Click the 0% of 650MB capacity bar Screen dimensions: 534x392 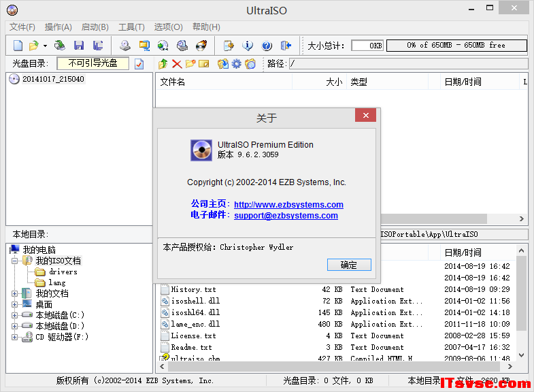coord(456,46)
